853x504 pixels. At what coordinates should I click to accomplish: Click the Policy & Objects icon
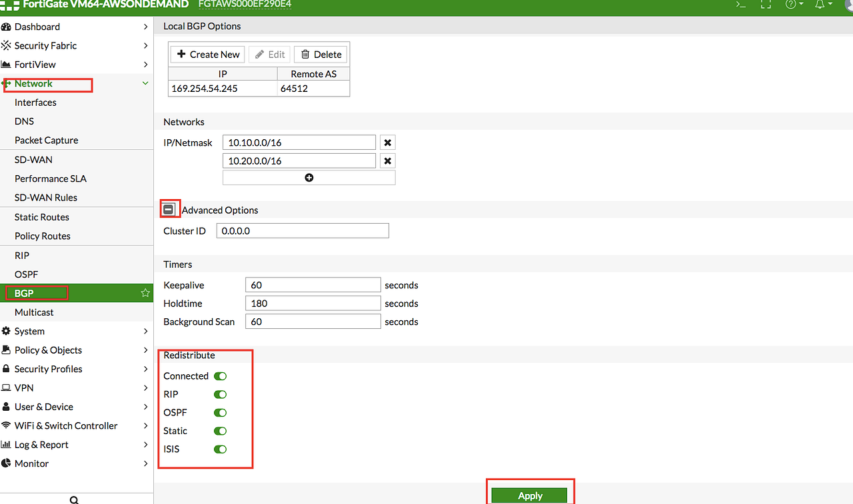pos(6,350)
